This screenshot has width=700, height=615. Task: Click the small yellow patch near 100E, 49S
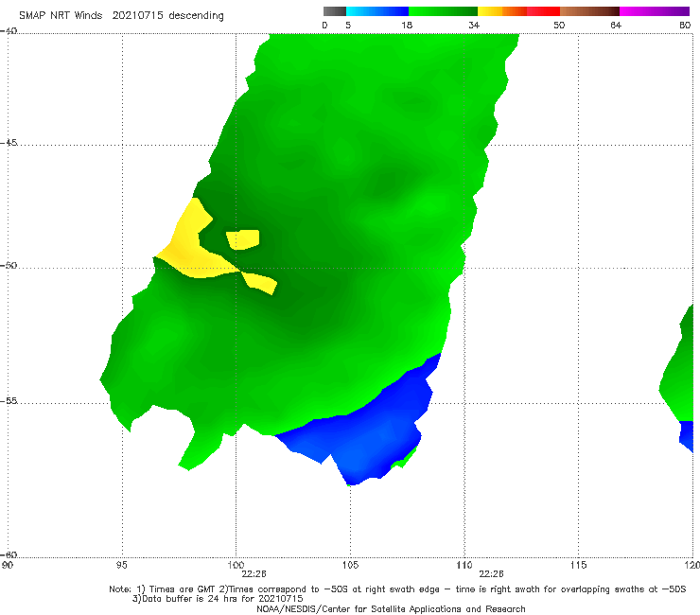pos(243,239)
